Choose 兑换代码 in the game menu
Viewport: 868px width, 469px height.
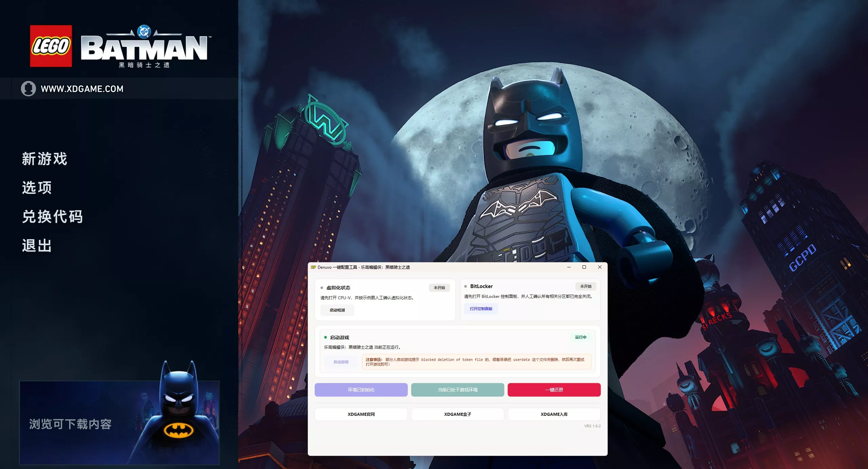click(53, 217)
